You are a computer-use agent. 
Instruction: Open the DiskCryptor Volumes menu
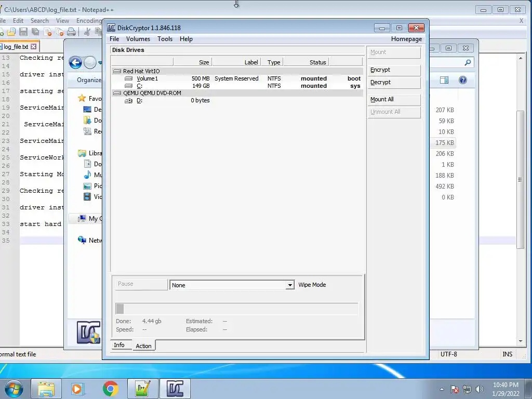[x=138, y=39]
